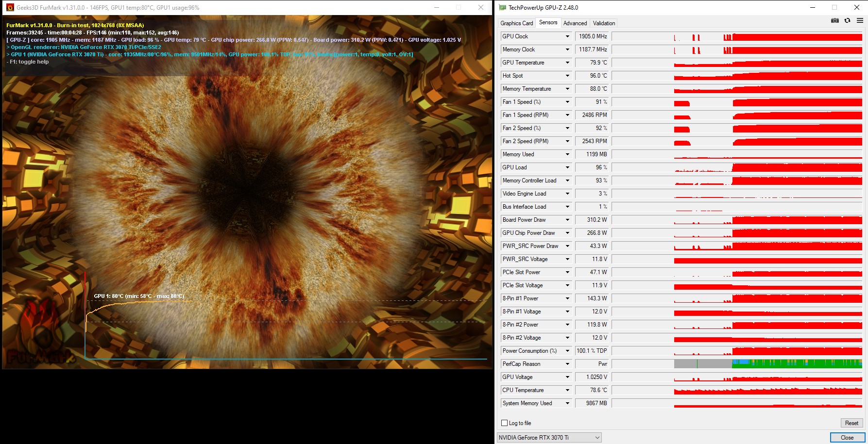Screen dimensions: 868x444
Task: Click the Close button in GPU-Z
Action: pos(847,438)
